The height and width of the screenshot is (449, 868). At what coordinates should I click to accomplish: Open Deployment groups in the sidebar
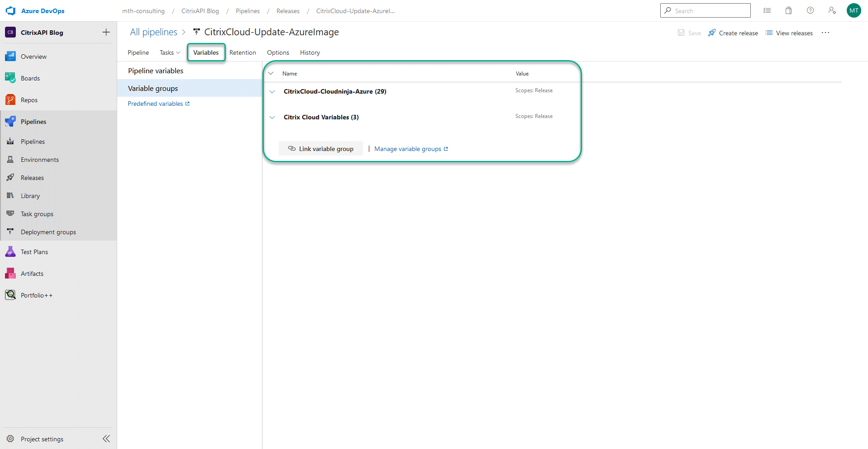click(x=48, y=232)
